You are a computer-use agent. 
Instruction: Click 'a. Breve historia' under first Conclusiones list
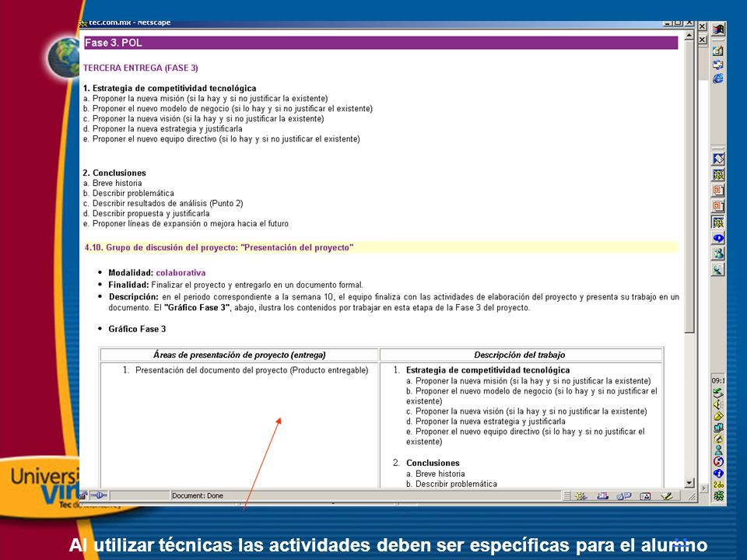pos(112,183)
